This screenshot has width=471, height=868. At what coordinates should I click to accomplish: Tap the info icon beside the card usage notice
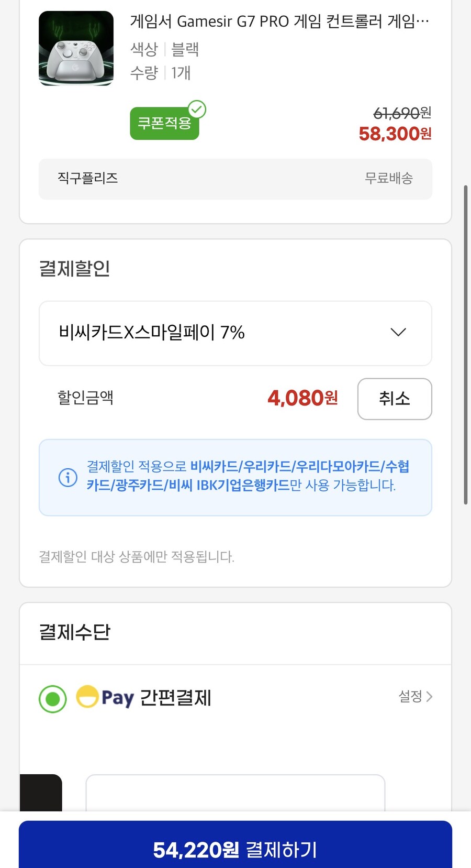pos(67,477)
